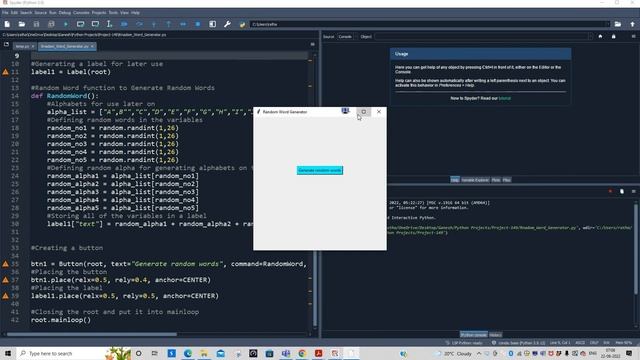Click the step return debug icon

[x=169, y=24]
